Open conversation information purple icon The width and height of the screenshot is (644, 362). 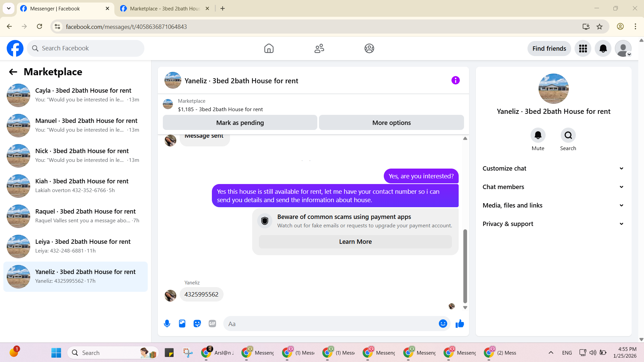[x=455, y=80]
